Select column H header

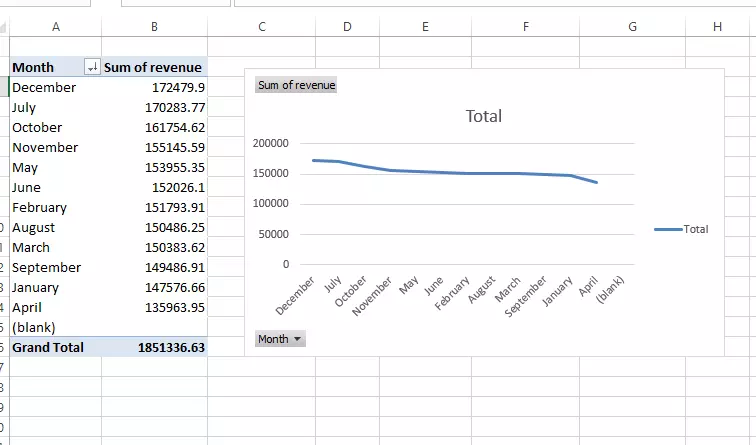point(717,27)
